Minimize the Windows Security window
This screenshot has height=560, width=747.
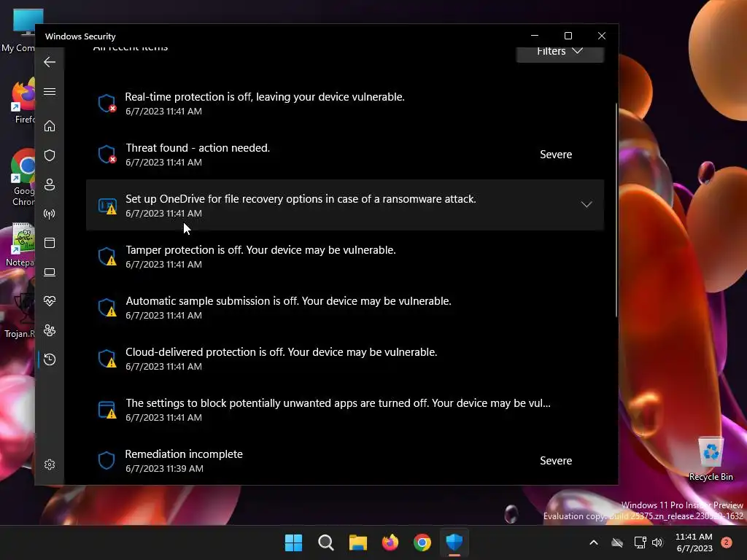tap(535, 36)
